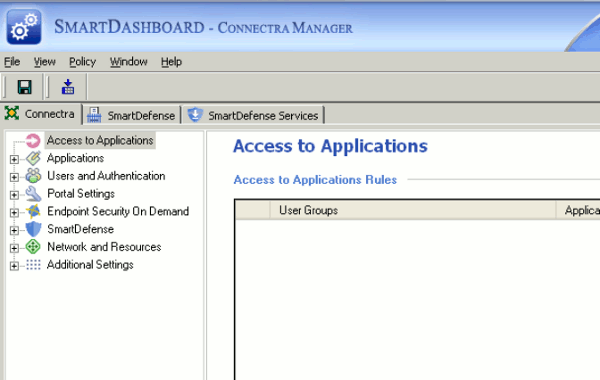Click the pink arrow icon beside Access to Applications

coord(33,140)
